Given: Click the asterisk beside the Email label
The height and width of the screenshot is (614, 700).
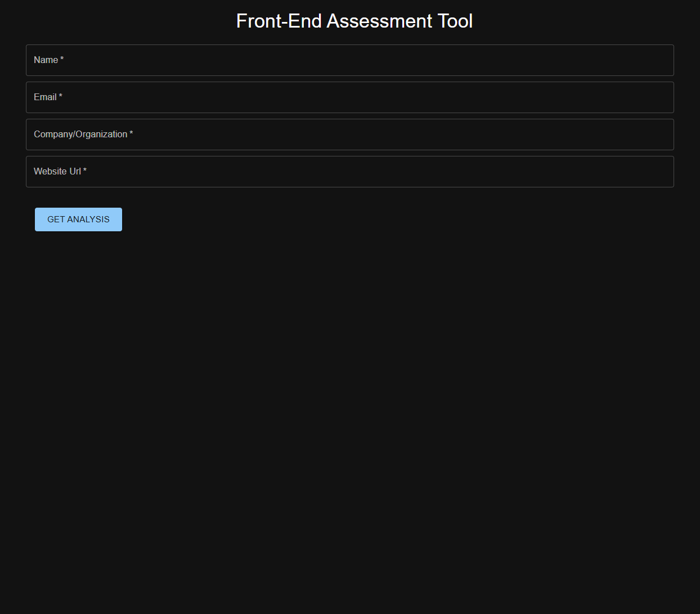Looking at the screenshot, I should pyautogui.click(x=61, y=96).
